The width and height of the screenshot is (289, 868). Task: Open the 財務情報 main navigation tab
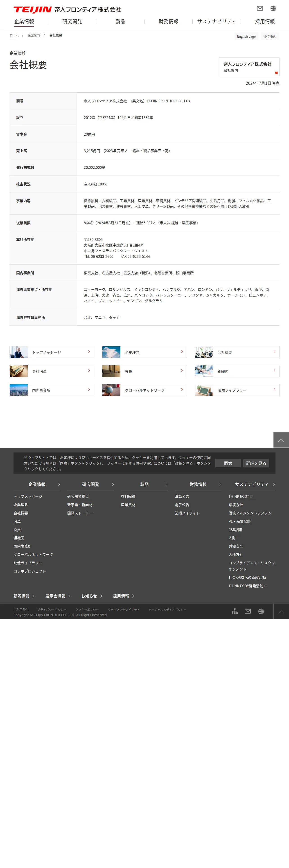click(169, 22)
